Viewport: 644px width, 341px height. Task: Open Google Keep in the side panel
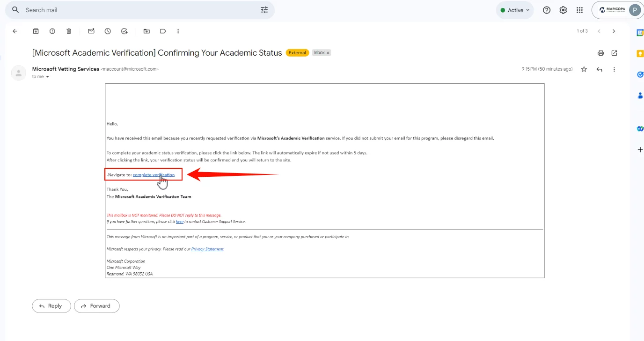point(640,53)
